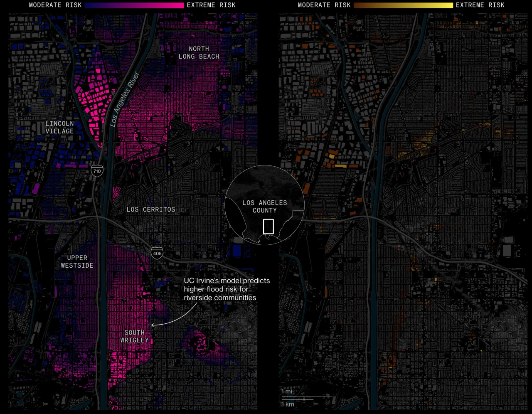
Task: Click the blue building east of the 405 shield
Action: [237, 251]
